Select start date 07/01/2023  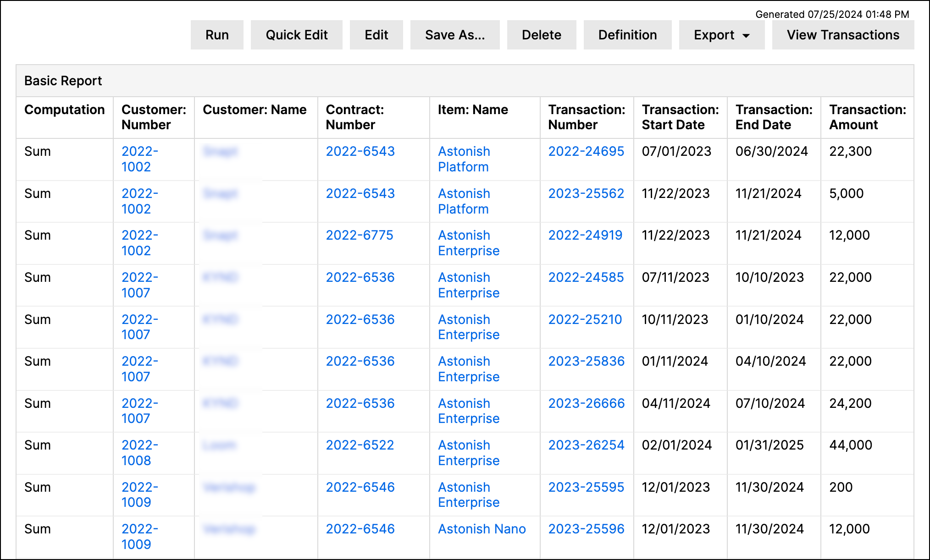(x=676, y=151)
